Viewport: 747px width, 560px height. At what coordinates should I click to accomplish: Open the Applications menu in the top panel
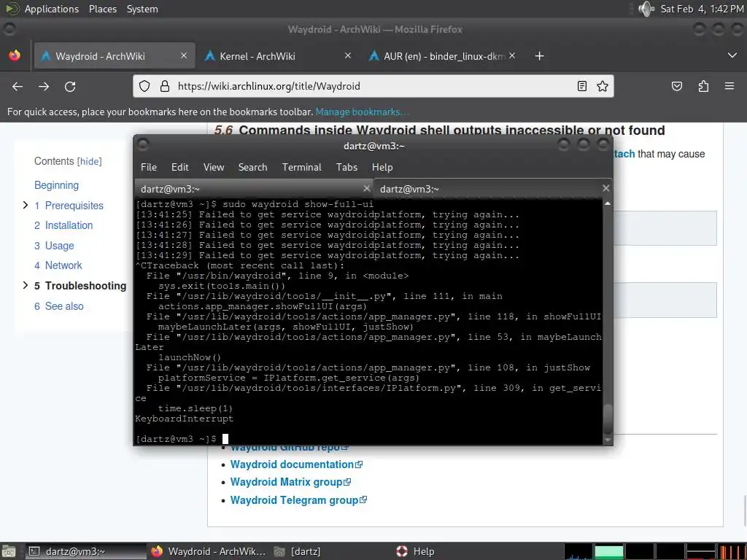point(52,9)
